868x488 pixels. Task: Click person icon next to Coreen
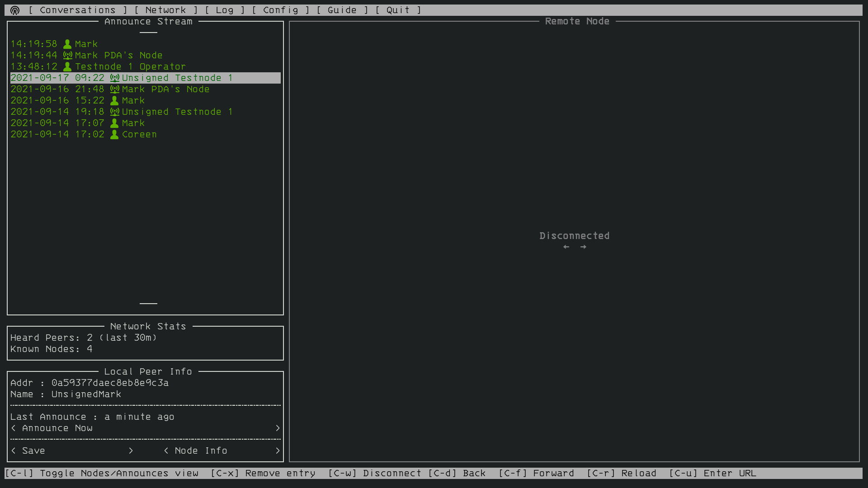114,135
